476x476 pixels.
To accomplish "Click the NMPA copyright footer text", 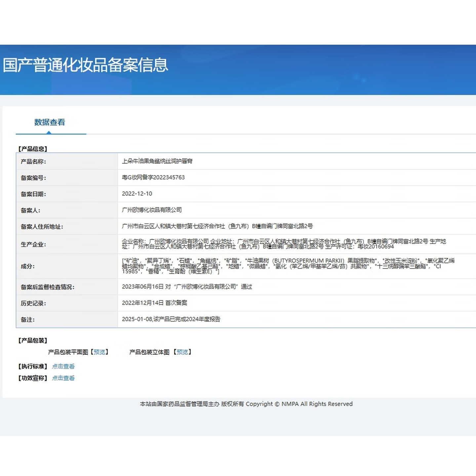I will click(246, 404).
